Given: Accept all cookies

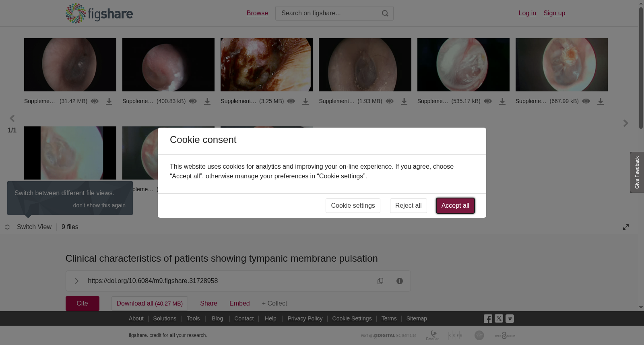Looking at the screenshot, I should tap(455, 206).
